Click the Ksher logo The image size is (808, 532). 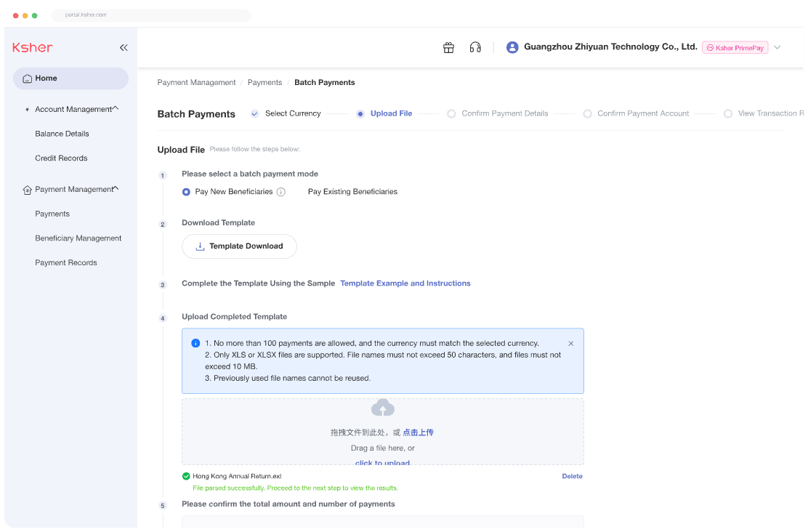pyautogui.click(x=33, y=48)
